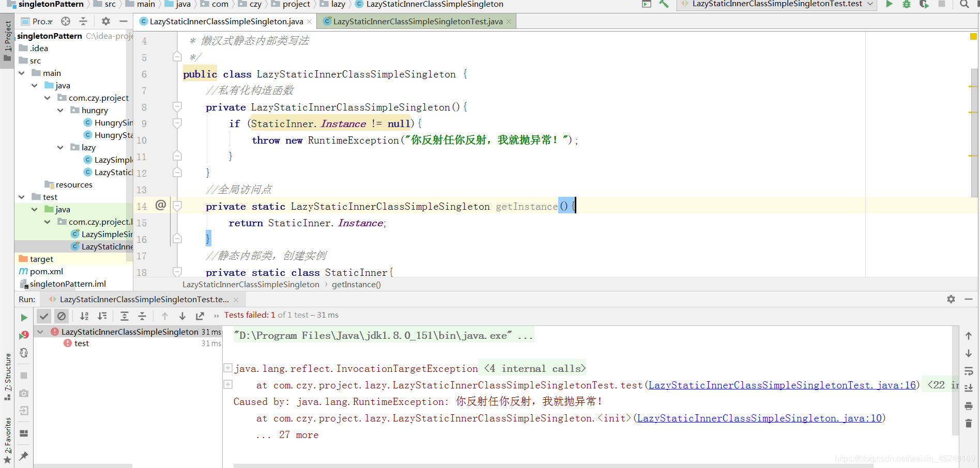Click getInstance() in the editor breadcrumb

coord(356,285)
